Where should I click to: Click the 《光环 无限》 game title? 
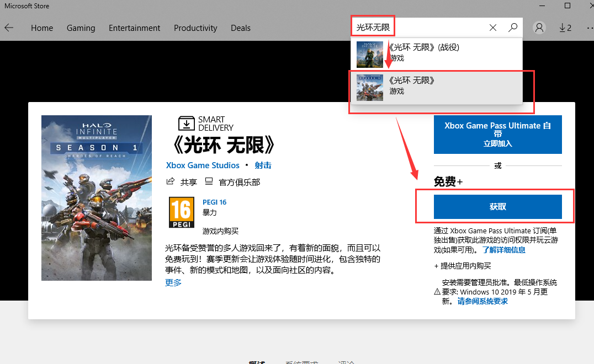click(x=224, y=145)
